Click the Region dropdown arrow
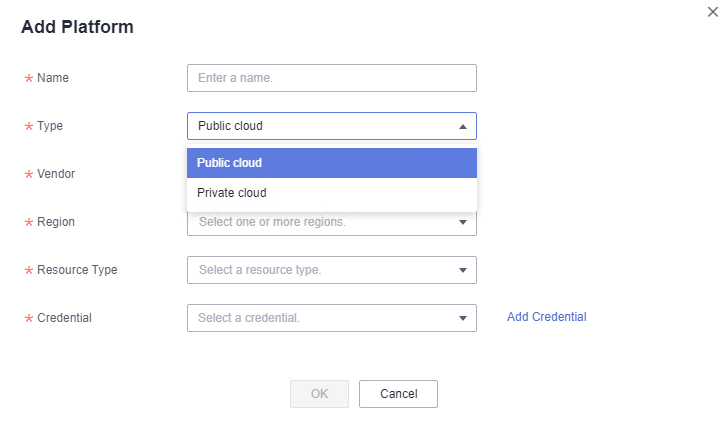Viewport: 727px width, 421px height. pos(462,222)
